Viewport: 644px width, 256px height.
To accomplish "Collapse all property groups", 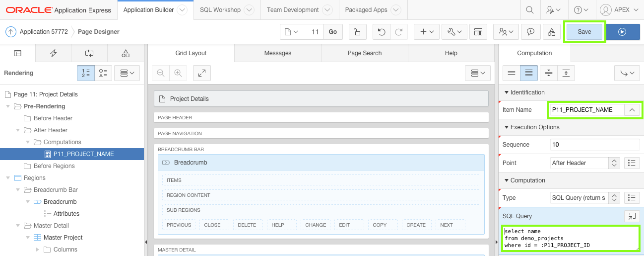I will click(548, 73).
